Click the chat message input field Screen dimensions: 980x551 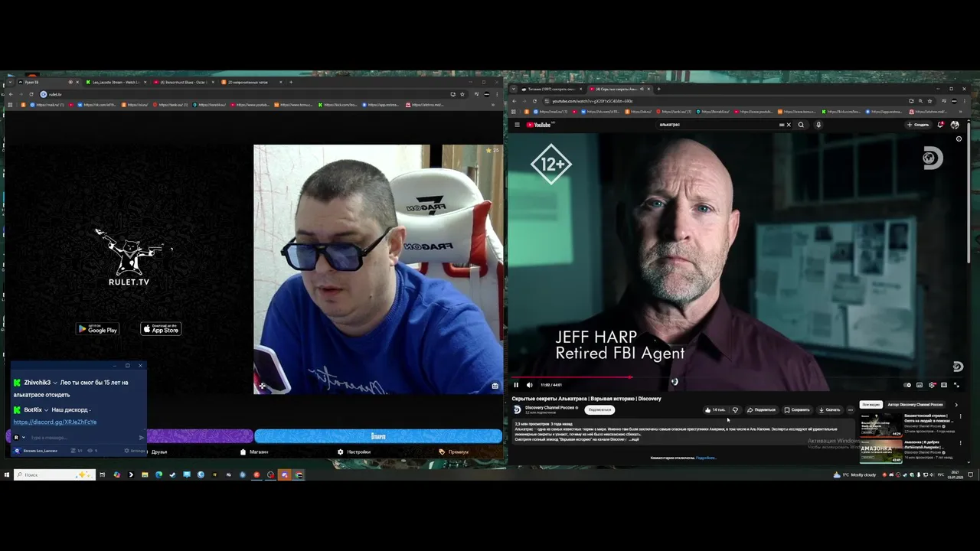tap(83, 438)
